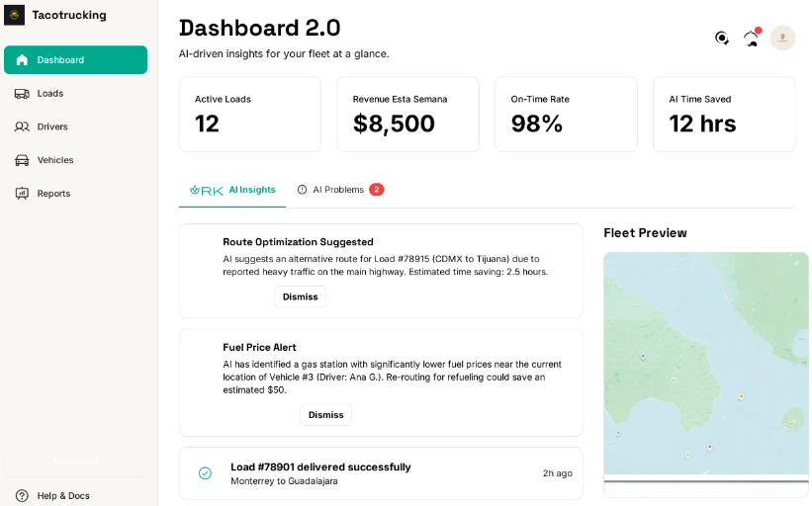
Task: Click the Loads truck icon in sidebar
Action: [x=22, y=93]
